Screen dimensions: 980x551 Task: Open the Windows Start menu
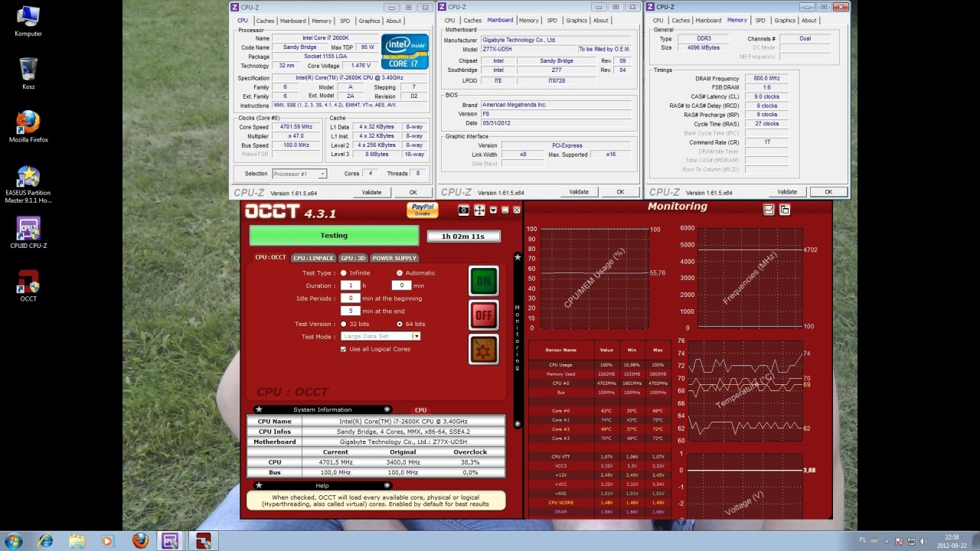point(14,541)
